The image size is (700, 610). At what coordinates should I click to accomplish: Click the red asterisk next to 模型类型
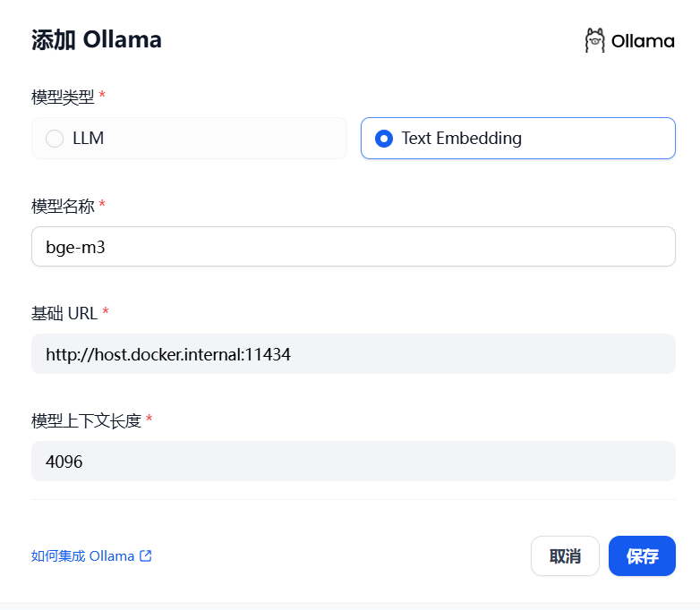click(x=102, y=94)
